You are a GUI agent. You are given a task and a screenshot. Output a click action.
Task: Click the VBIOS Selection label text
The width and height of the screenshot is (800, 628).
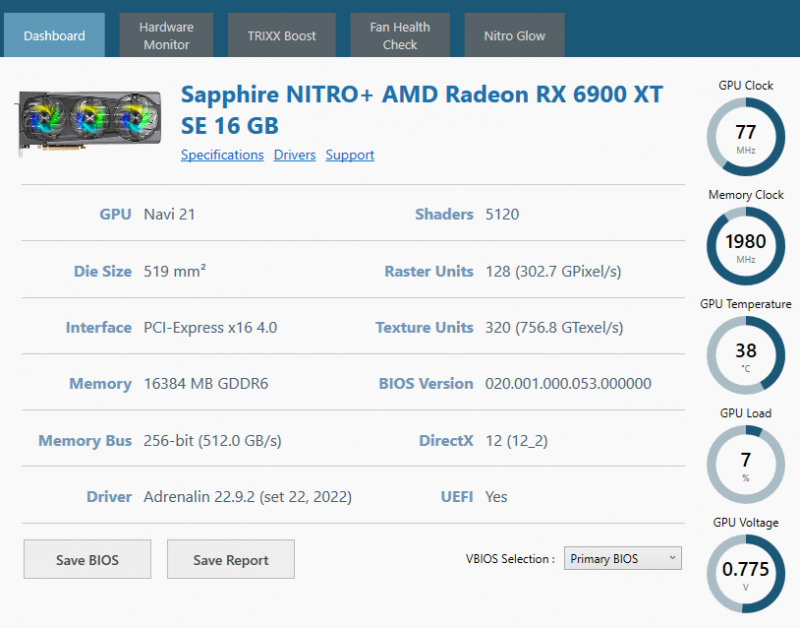coord(510,559)
